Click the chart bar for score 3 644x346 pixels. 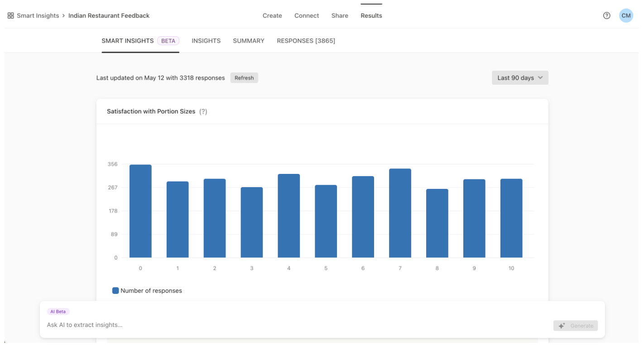(252, 222)
